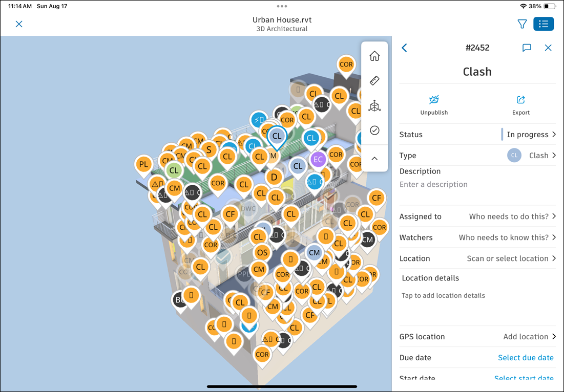Toggle the issues list view button
564x392 pixels.
543,24
